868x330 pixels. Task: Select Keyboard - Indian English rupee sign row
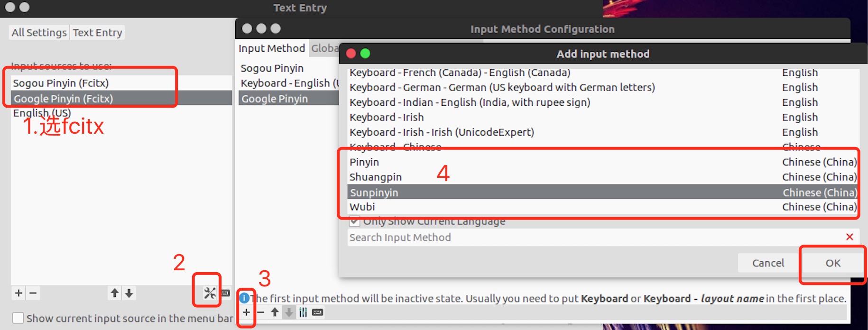coord(603,102)
